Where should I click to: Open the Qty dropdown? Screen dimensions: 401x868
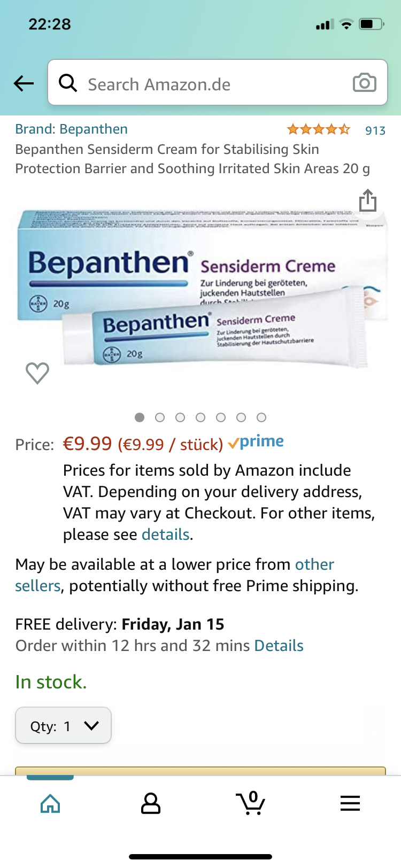coord(63,726)
